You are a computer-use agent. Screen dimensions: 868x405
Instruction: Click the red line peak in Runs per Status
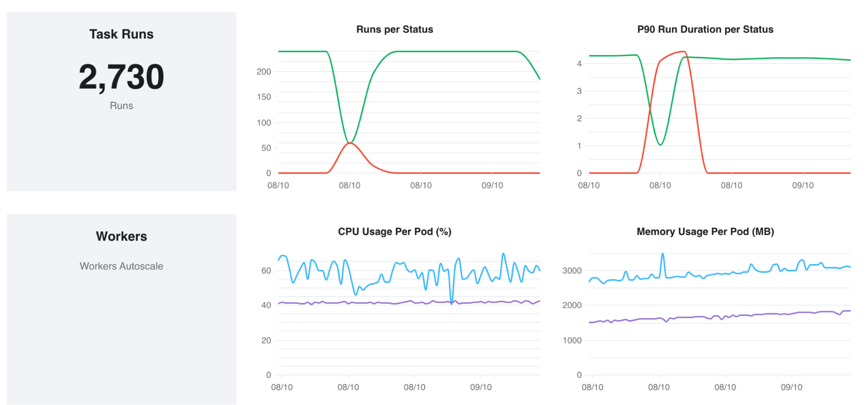tap(350, 143)
